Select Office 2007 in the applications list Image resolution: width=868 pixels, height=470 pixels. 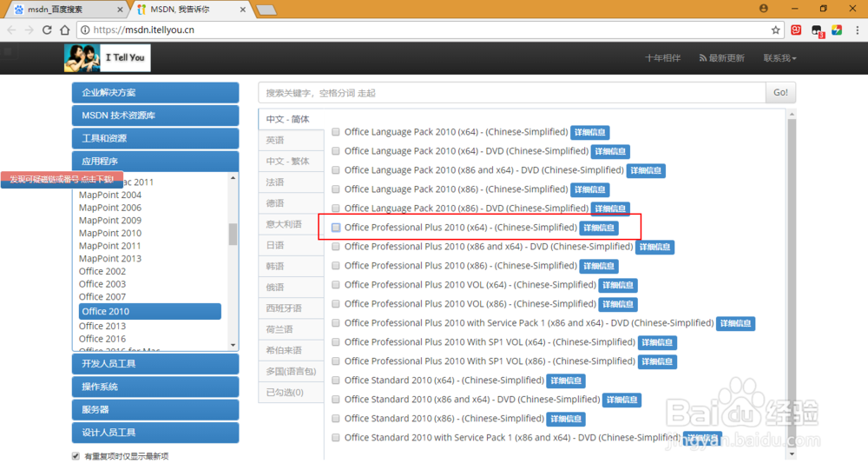coord(102,296)
